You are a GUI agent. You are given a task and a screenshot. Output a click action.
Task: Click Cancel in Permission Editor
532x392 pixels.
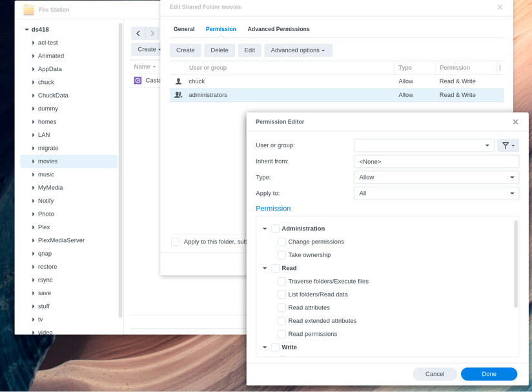[435, 374]
